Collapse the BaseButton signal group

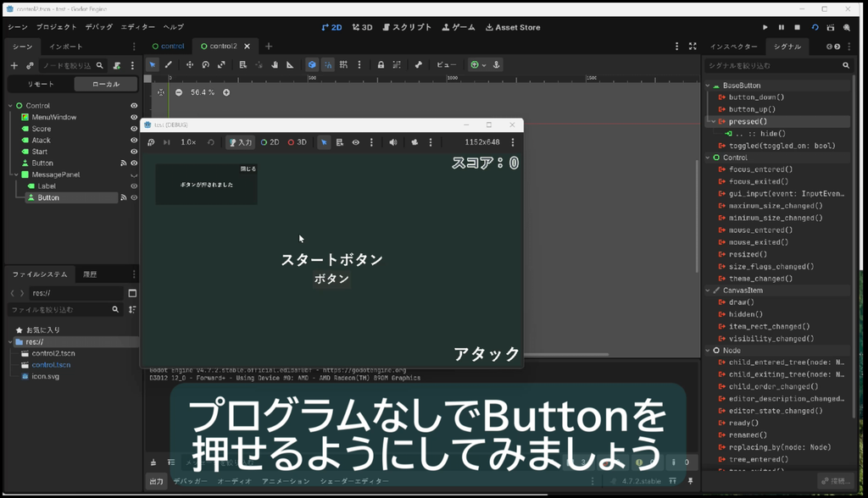pyautogui.click(x=708, y=86)
